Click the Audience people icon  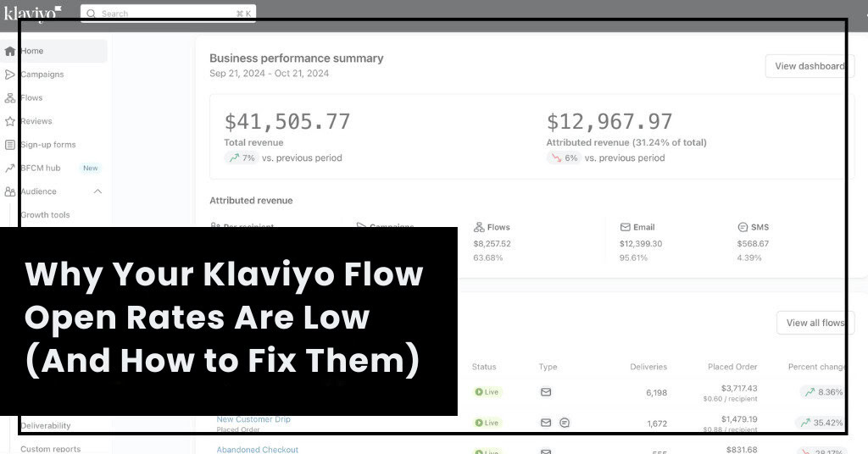9,191
